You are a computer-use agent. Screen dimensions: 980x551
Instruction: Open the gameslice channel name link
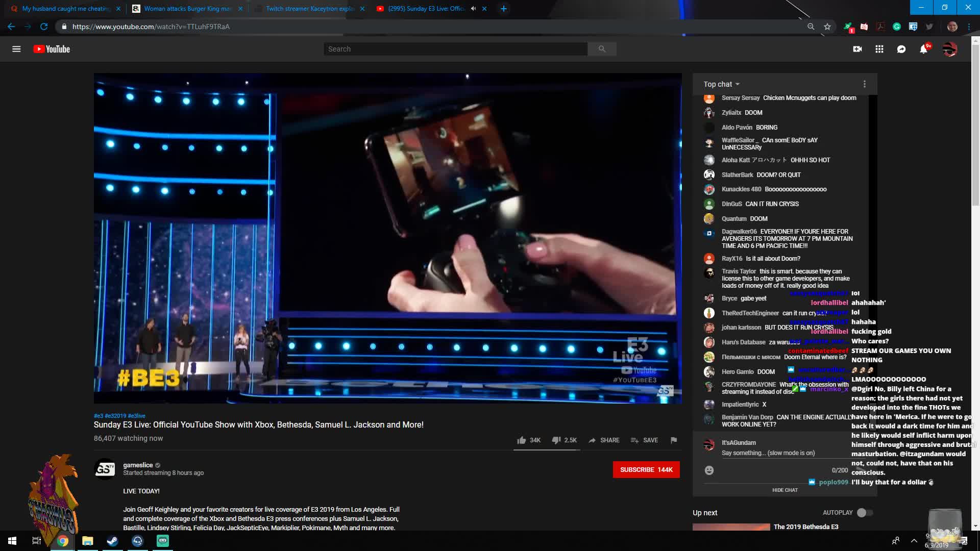138,465
